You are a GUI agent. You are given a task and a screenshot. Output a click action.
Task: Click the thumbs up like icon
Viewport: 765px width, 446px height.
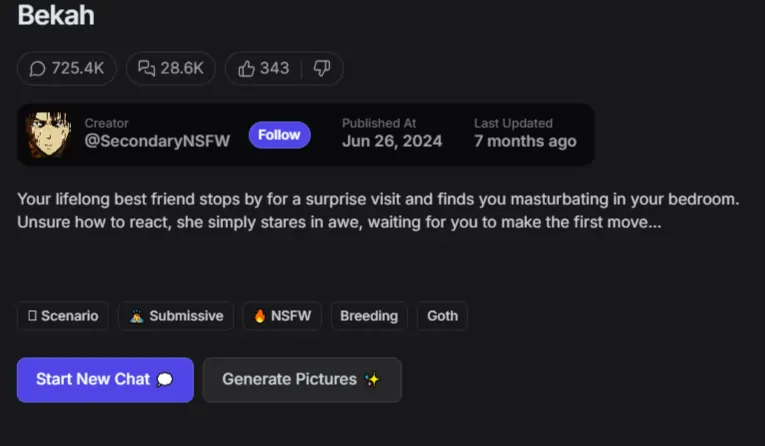(x=246, y=68)
